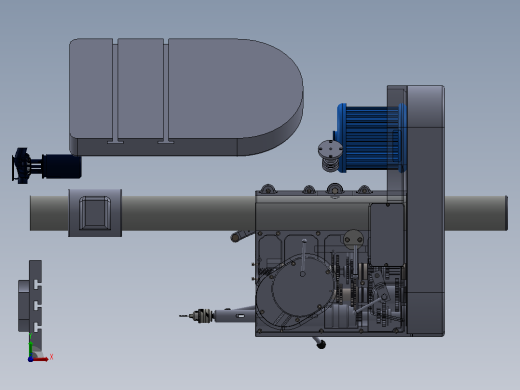
Task: Select the drill chuck with bit
Action: pyautogui.click(x=197, y=316)
